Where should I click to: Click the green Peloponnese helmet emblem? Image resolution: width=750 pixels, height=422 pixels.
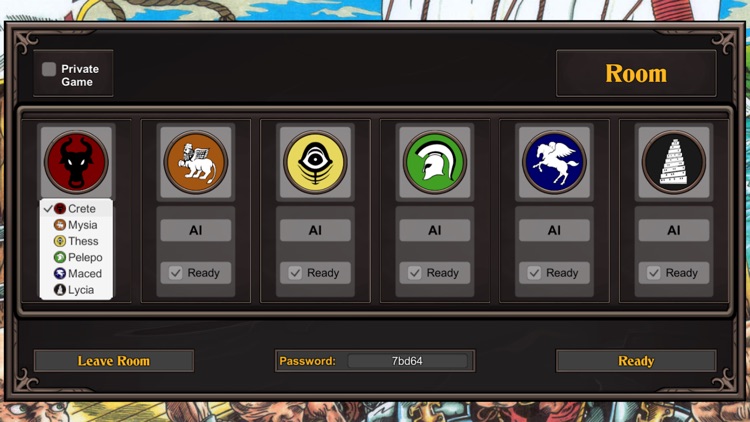[435, 162]
